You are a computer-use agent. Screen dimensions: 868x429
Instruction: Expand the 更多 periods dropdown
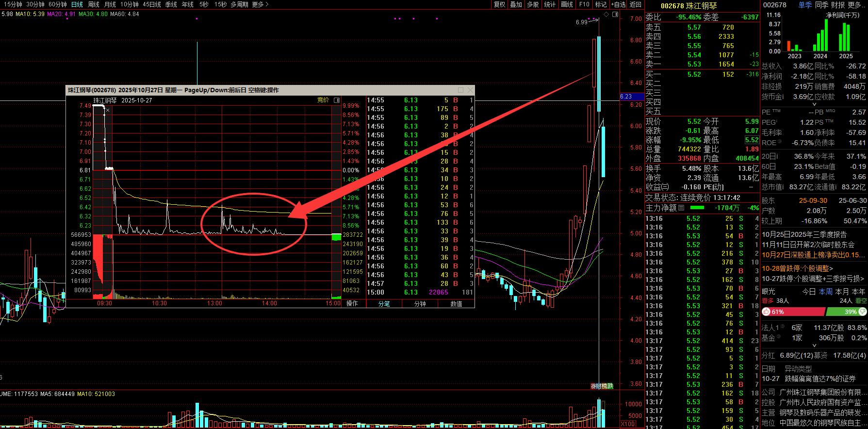point(260,4)
